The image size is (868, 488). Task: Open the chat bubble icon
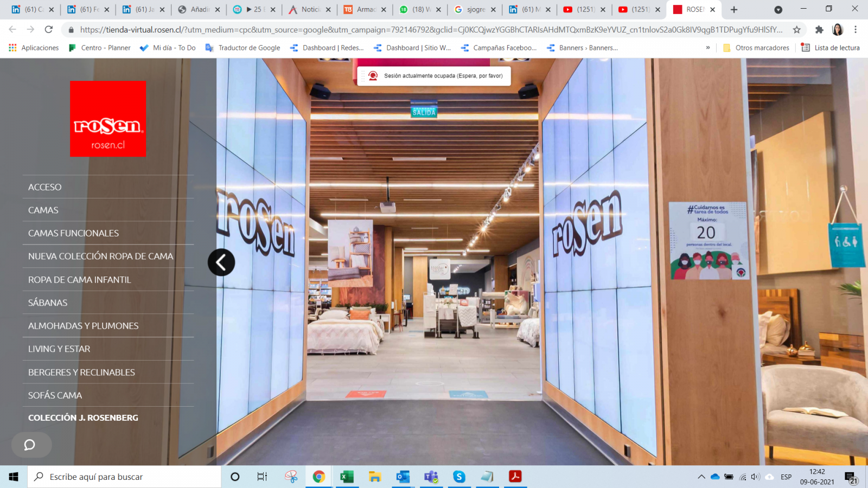point(30,445)
